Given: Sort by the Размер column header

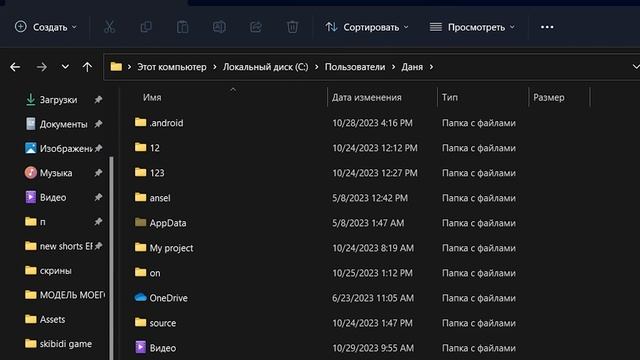Looking at the screenshot, I should 549,98.
